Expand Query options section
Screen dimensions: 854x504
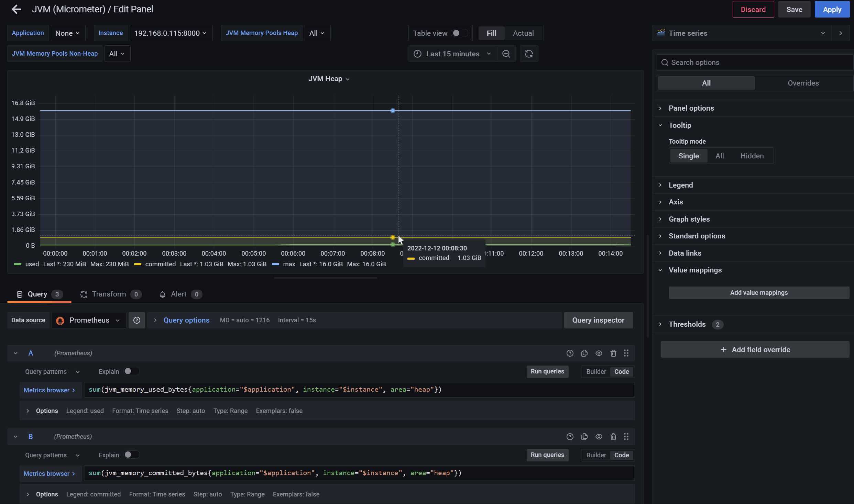[186, 320]
